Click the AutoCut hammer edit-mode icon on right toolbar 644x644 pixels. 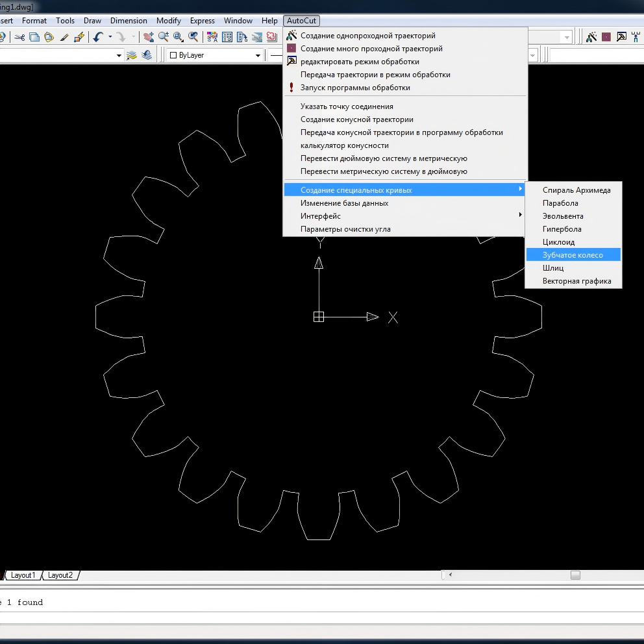[x=621, y=38]
